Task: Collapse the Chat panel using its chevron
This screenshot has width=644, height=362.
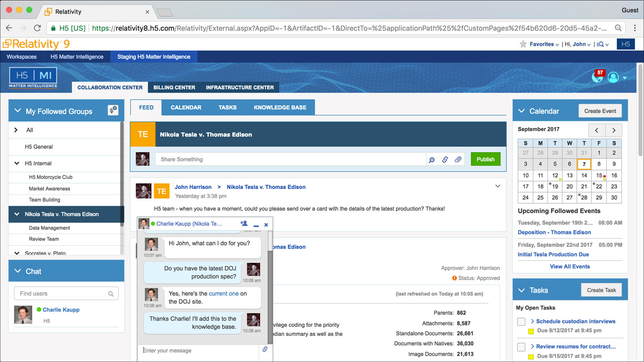Action: click(x=18, y=271)
